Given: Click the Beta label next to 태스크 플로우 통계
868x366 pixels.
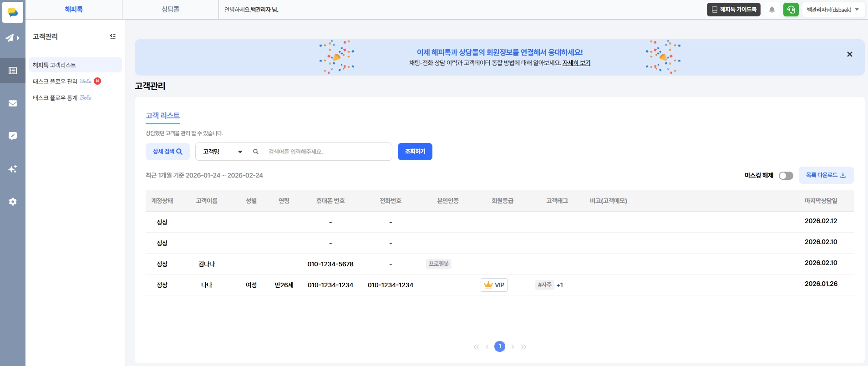Looking at the screenshot, I should pos(86,97).
